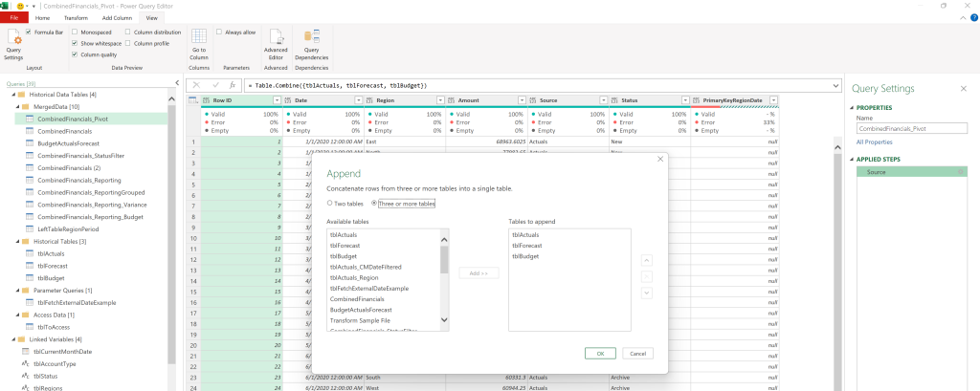Cancel the formula edit with X icon
The image size is (980, 391).
pos(196,85)
